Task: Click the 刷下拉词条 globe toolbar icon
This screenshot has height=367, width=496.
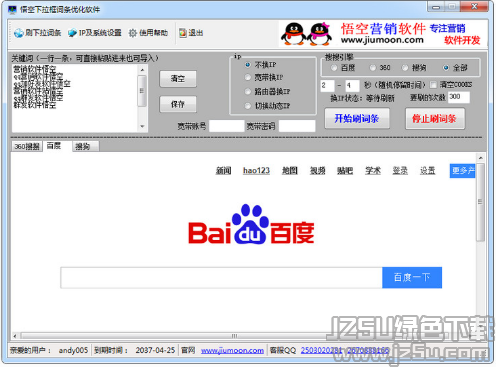Action: [19, 33]
